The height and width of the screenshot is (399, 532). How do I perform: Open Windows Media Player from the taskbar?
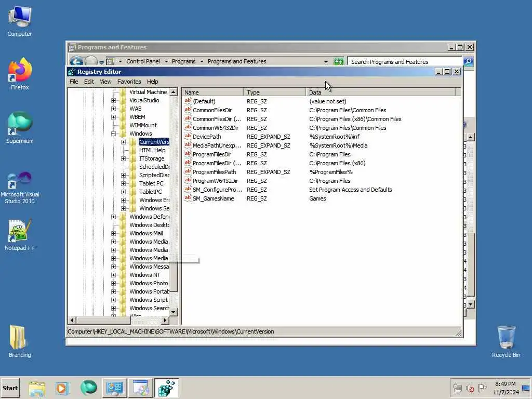click(x=62, y=388)
